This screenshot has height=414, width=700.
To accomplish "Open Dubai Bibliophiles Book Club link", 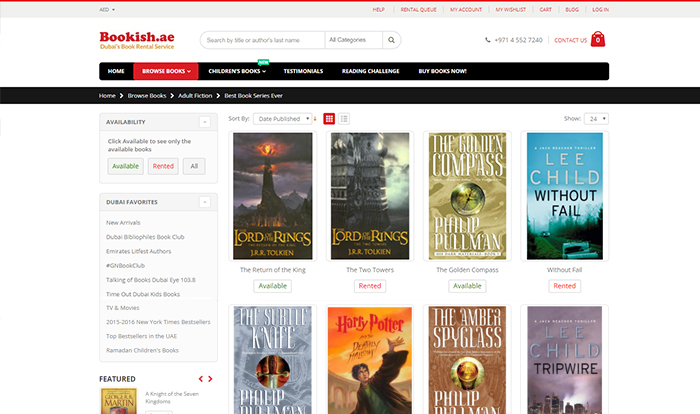I will (x=145, y=237).
